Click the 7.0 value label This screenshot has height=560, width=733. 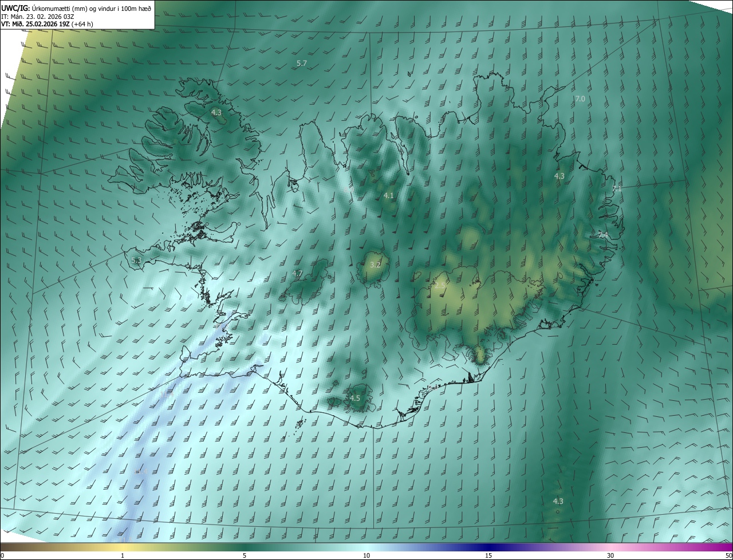click(580, 99)
